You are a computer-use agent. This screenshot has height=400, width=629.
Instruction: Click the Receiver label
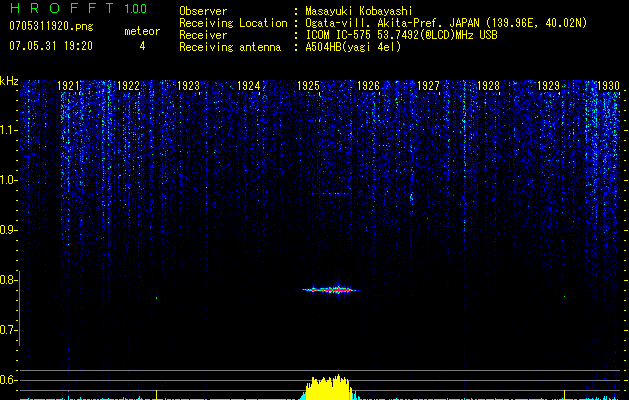[203, 35]
